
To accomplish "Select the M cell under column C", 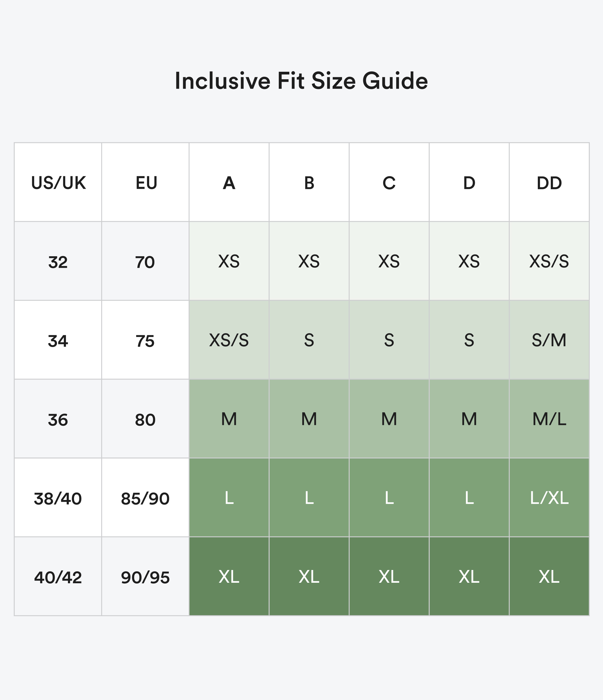I will 389,419.
